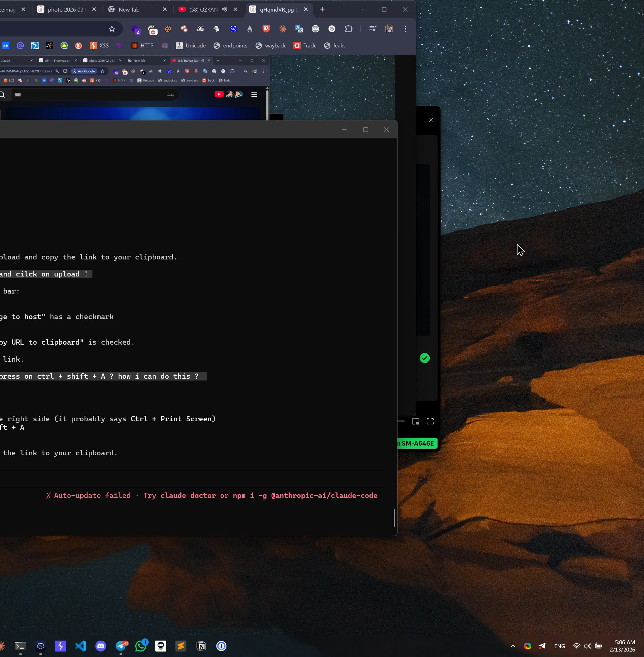Open the Chrome three-dot menu
This screenshot has height=657, width=644.
(x=405, y=29)
